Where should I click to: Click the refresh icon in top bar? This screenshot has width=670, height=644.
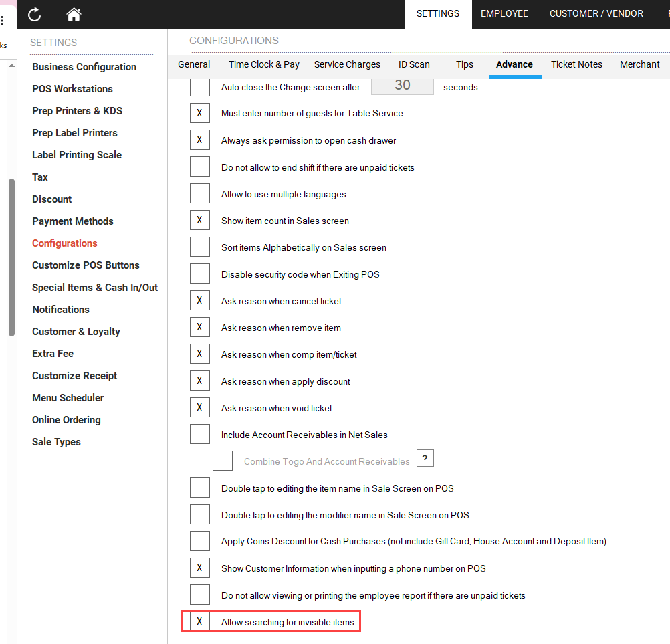pos(34,14)
